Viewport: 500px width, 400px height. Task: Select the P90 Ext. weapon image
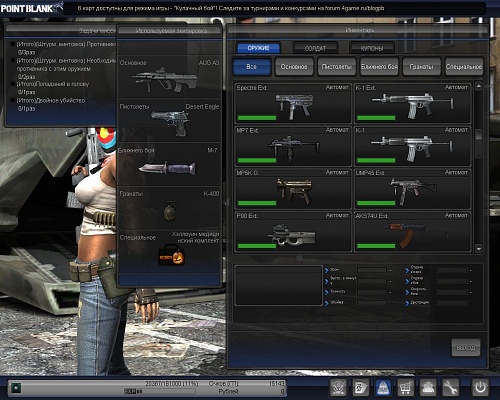pyautogui.click(x=291, y=234)
